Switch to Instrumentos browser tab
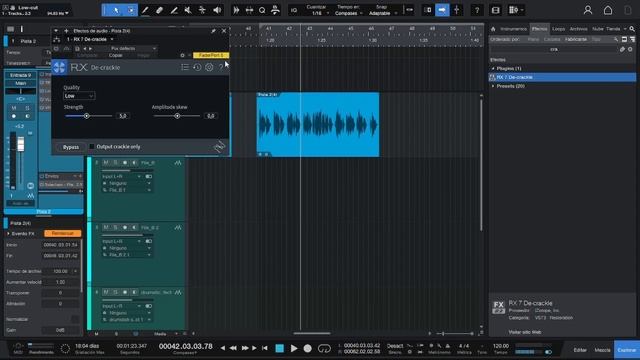640x360 pixels. click(x=513, y=29)
